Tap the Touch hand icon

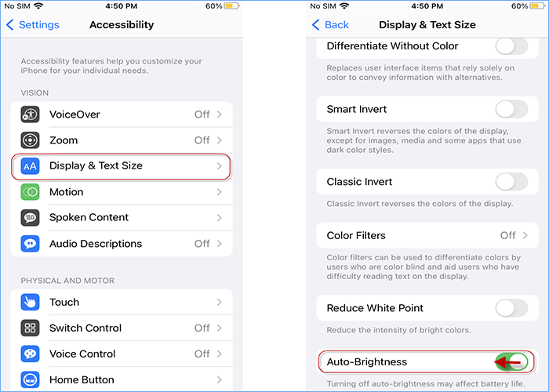(x=31, y=302)
